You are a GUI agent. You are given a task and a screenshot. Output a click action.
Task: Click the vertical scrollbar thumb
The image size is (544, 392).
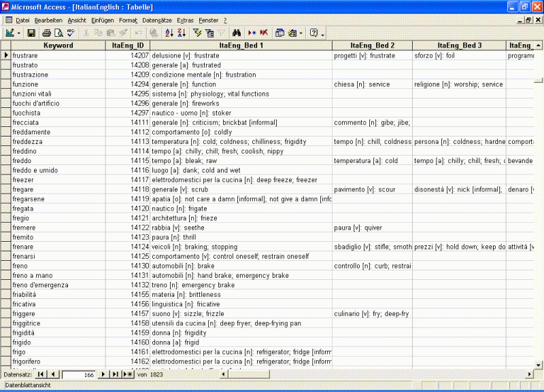point(539,80)
